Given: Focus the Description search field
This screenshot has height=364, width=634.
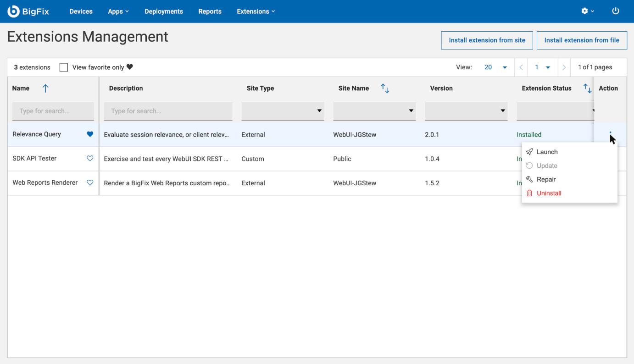Looking at the screenshot, I should [x=168, y=111].
